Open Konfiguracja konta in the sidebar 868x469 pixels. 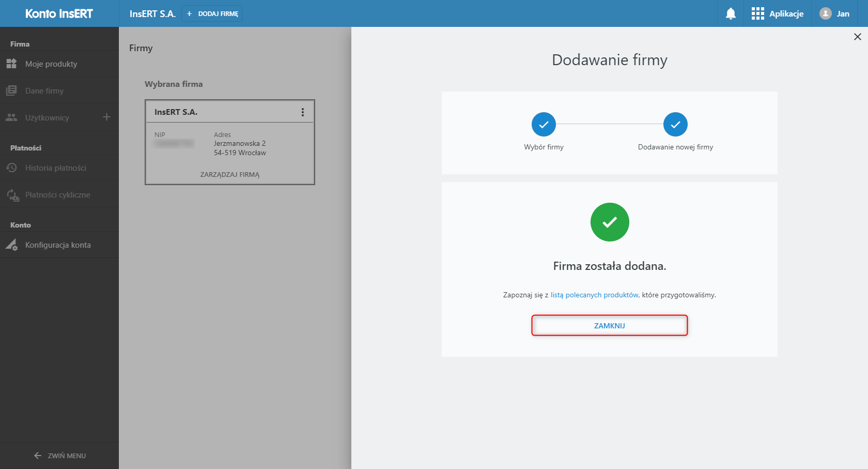pyautogui.click(x=59, y=245)
